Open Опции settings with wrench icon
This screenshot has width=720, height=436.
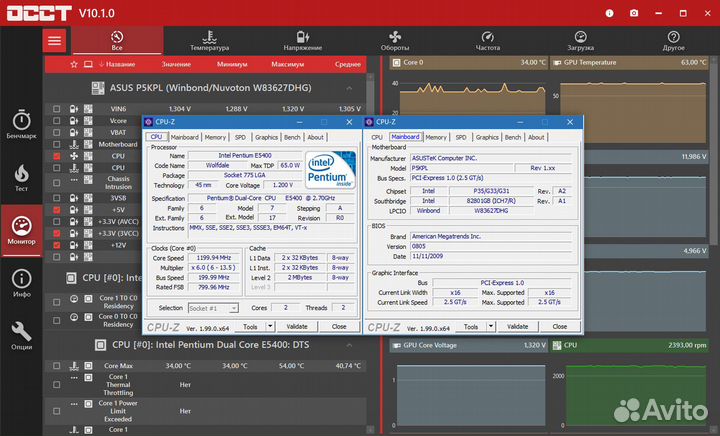[x=21, y=337]
